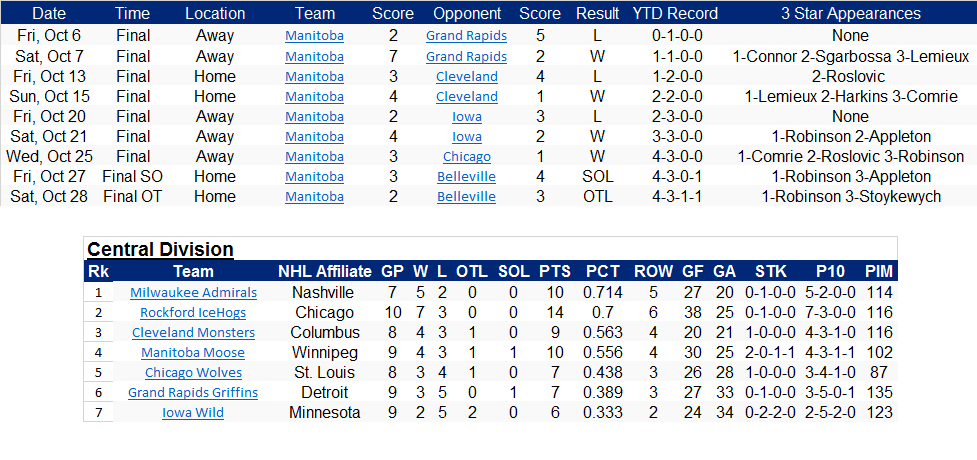Select the 3 Star Appearances header
The width and height of the screenshot is (977, 460).
[x=850, y=14]
